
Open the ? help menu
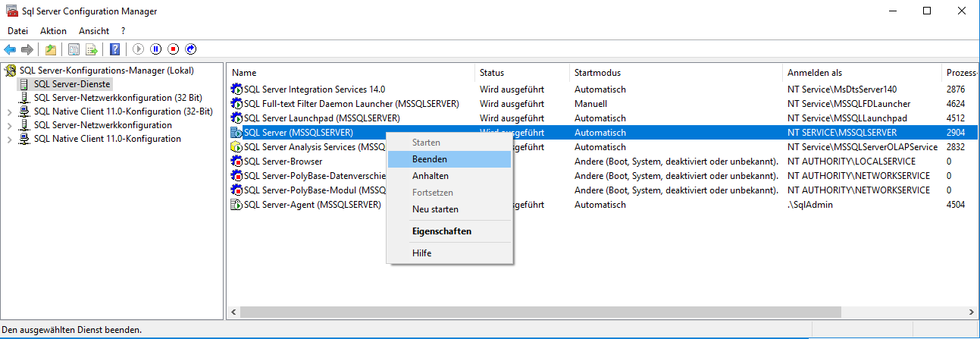tap(123, 31)
